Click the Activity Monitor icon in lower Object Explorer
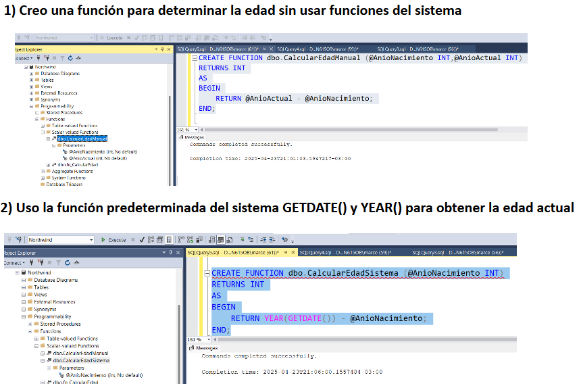 pyautogui.click(x=75, y=262)
